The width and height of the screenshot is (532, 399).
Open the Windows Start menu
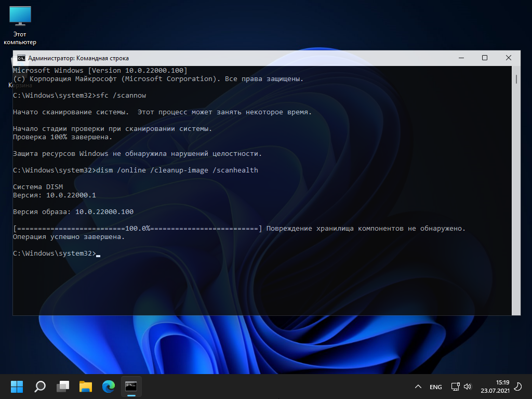click(17, 387)
